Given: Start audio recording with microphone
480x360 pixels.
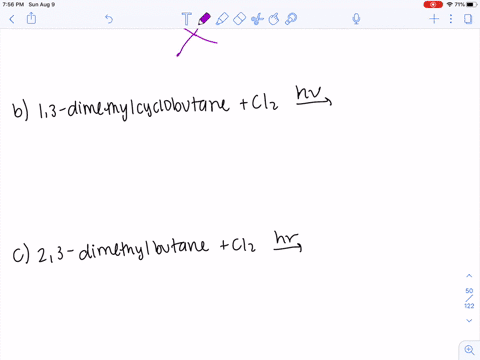Looking at the screenshot, I should (x=356, y=19).
